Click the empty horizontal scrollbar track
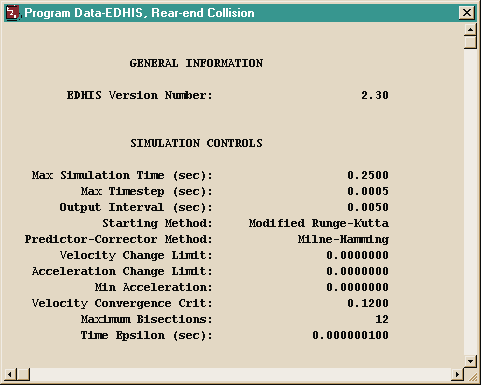This screenshot has height=385, width=481. pos(240,374)
